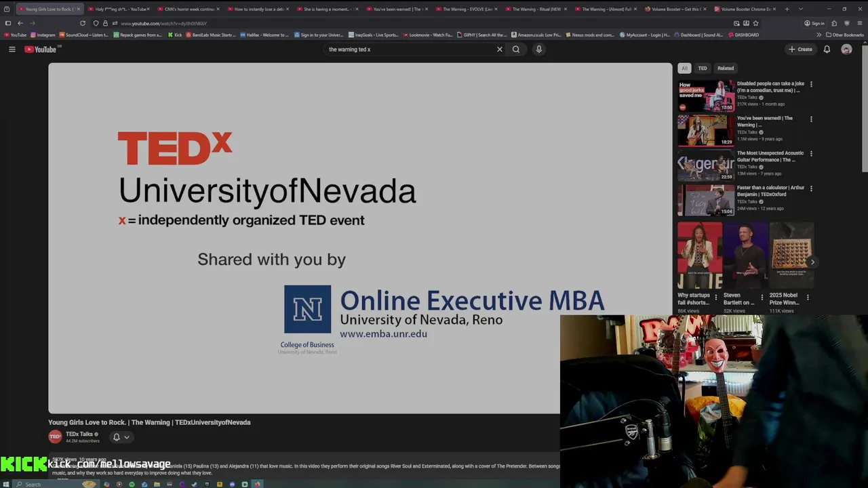Viewport: 868px width, 488px height.
Task: Go back with the browser arrow
Action: click(20, 23)
